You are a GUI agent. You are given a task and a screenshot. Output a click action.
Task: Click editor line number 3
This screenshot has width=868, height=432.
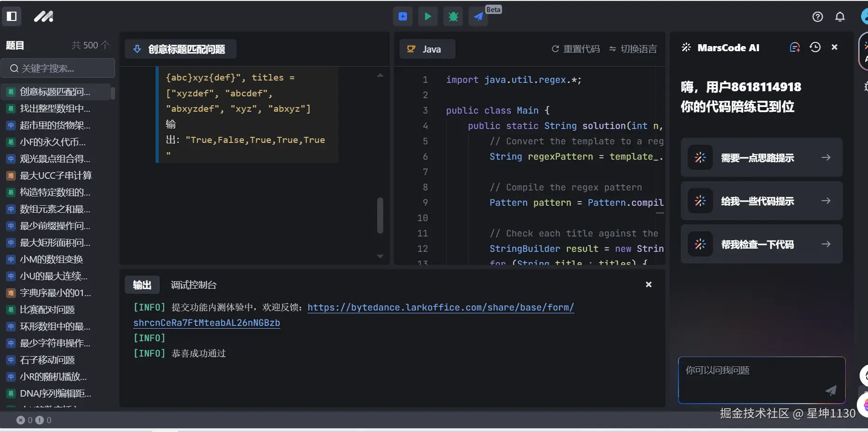coord(425,110)
